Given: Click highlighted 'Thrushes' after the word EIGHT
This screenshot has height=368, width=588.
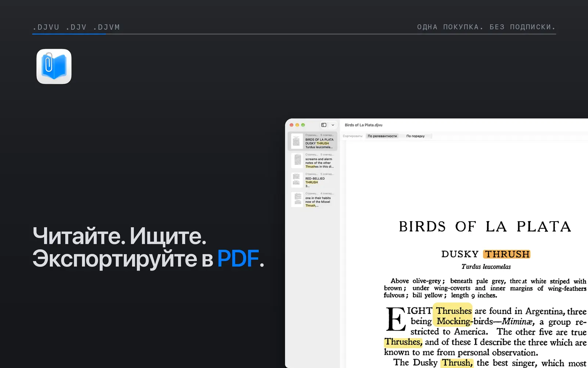Looking at the screenshot, I should [453, 311].
